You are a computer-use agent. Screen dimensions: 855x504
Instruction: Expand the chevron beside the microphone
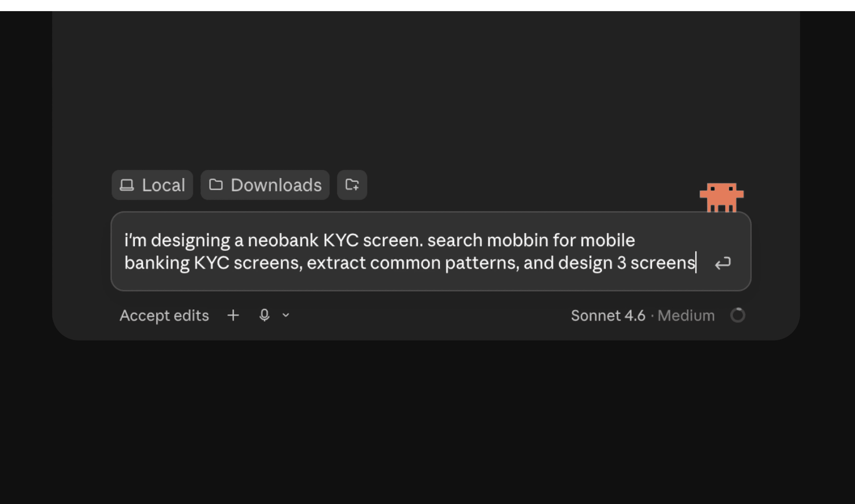286,315
